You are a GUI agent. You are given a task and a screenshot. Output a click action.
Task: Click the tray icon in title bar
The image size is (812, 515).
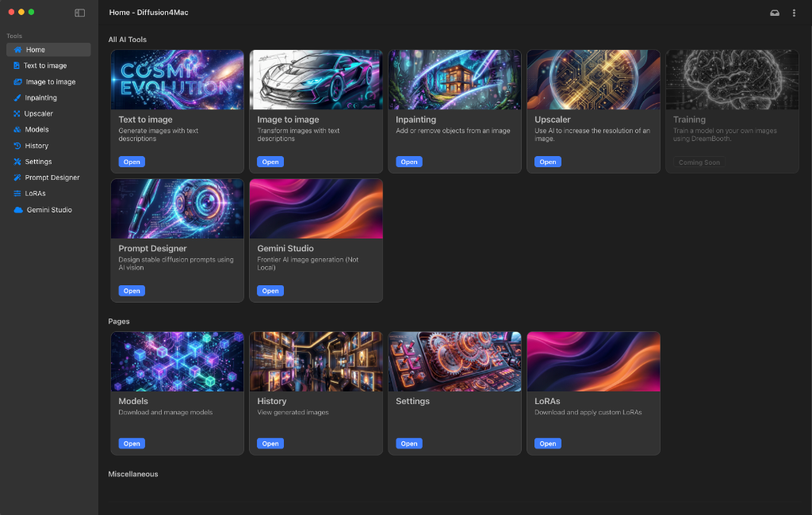774,13
